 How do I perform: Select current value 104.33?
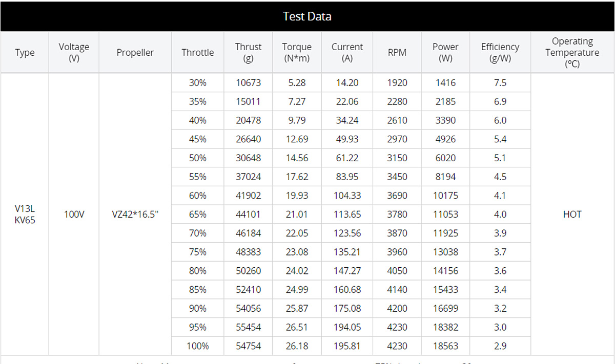pyautogui.click(x=347, y=196)
